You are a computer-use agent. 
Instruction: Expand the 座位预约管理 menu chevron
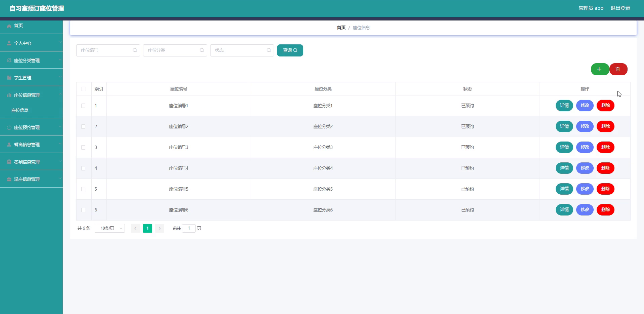pyautogui.click(x=60, y=127)
